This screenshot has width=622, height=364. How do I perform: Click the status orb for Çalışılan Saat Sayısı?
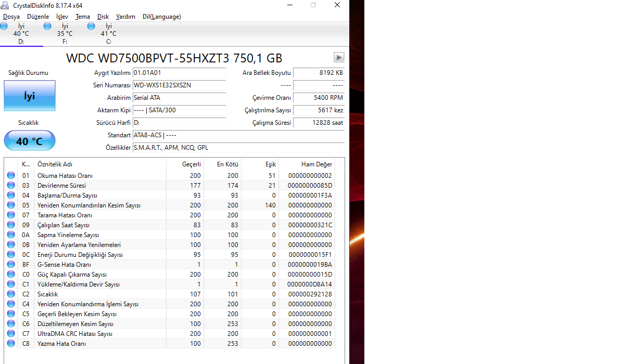click(11, 225)
